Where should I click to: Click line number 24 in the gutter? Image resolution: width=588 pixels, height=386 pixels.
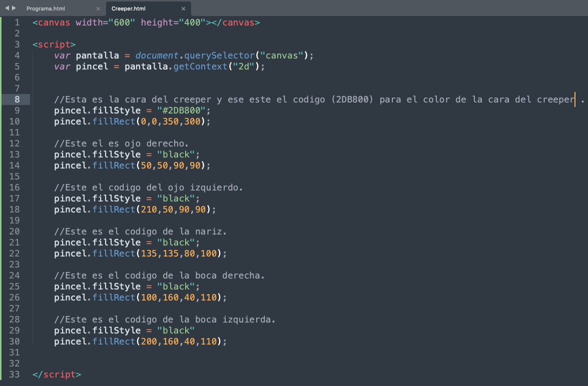click(14, 275)
